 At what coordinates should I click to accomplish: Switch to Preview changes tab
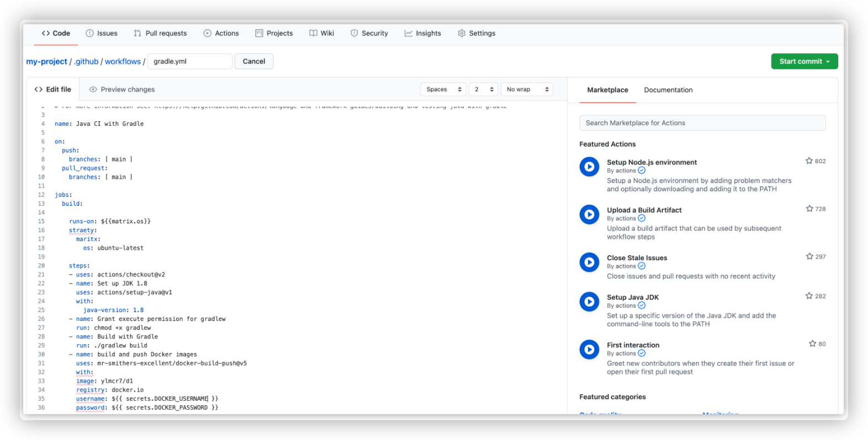pyautogui.click(x=122, y=89)
